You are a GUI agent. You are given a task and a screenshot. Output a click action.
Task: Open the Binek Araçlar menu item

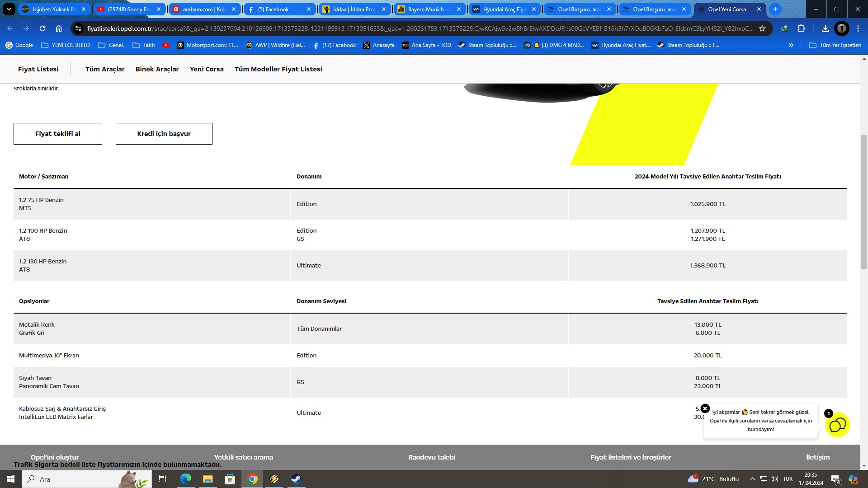157,69
